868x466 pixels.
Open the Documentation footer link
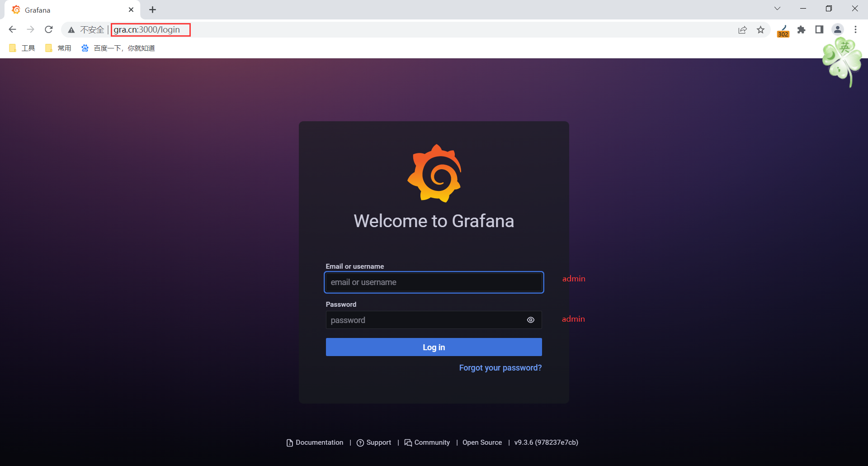coord(315,442)
